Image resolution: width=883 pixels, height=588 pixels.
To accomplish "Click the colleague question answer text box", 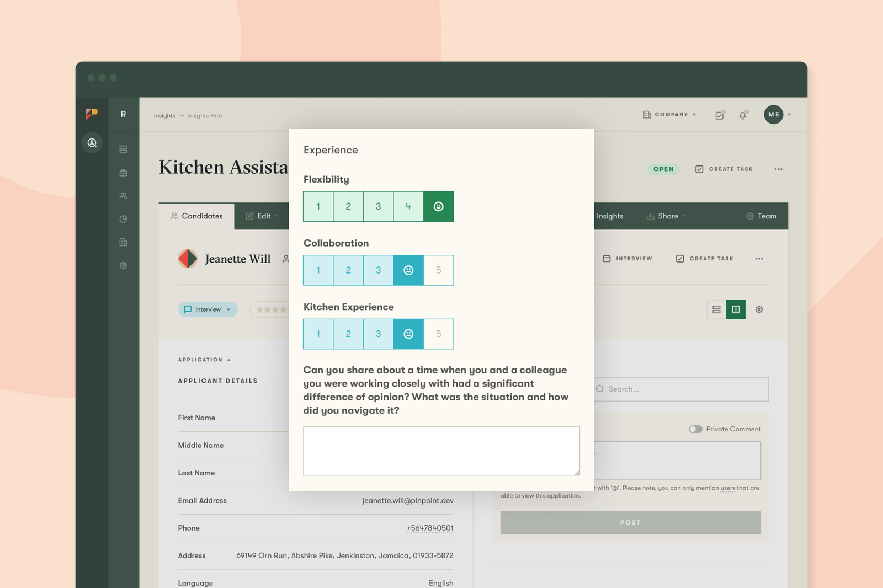I will coord(441,451).
